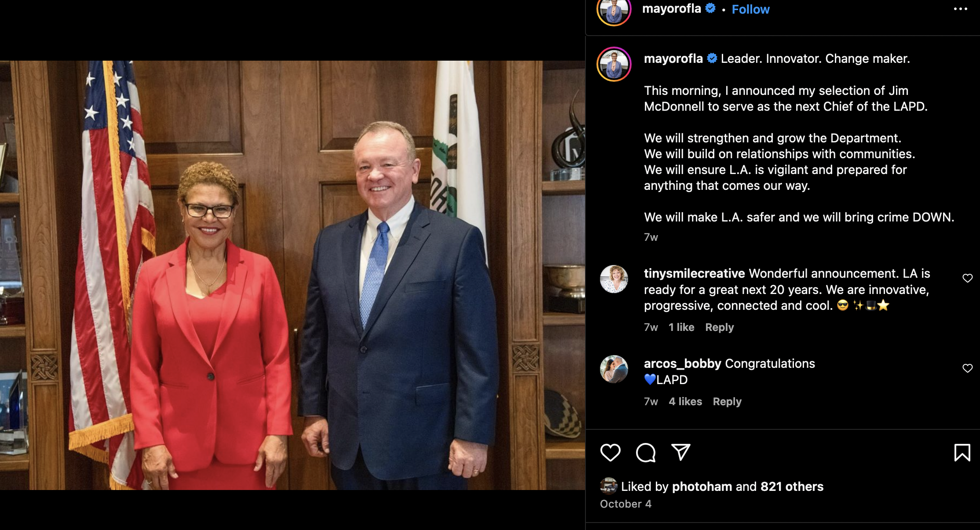Open the tinysmilecreative username link
The width and height of the screenshot is (980, 530).
[x=694, y=273]
